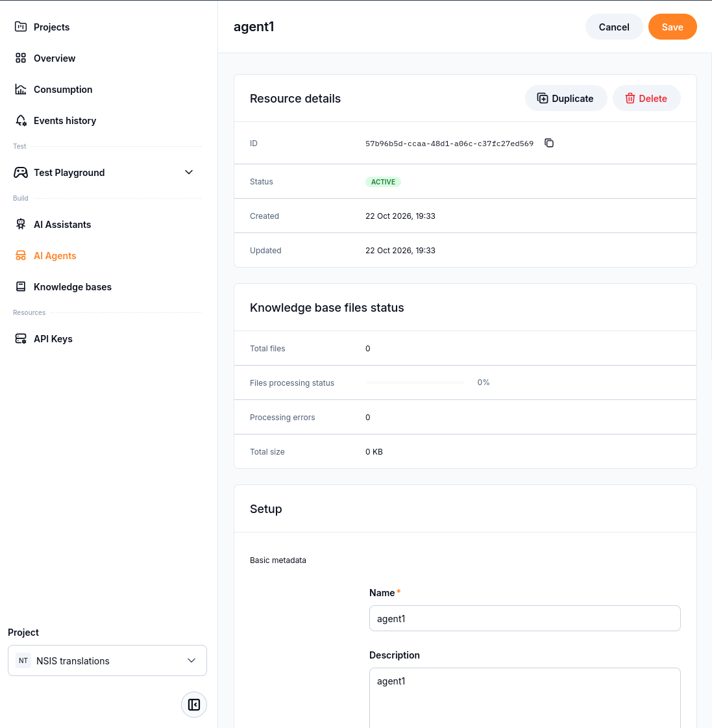Click the Overview grid icon
Viewport: 712px width, 728px height.
point(20,58)
